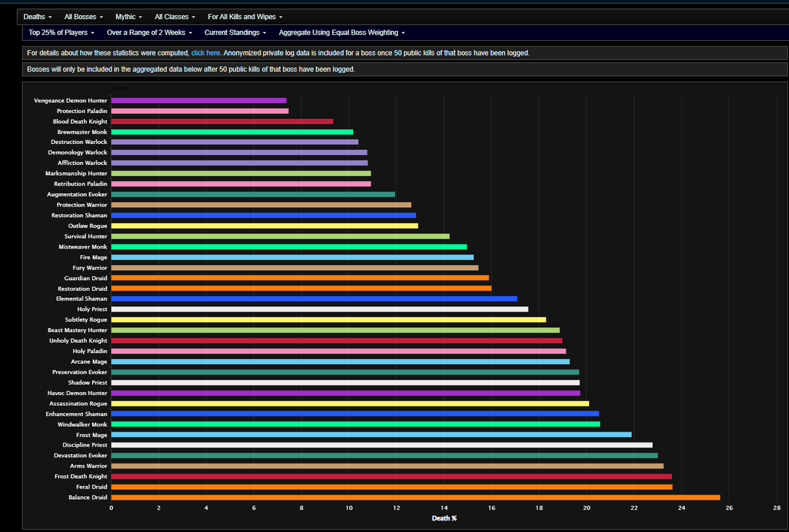
Task: Click the Vengeance Demon Hunter bar
Action: 199,101
